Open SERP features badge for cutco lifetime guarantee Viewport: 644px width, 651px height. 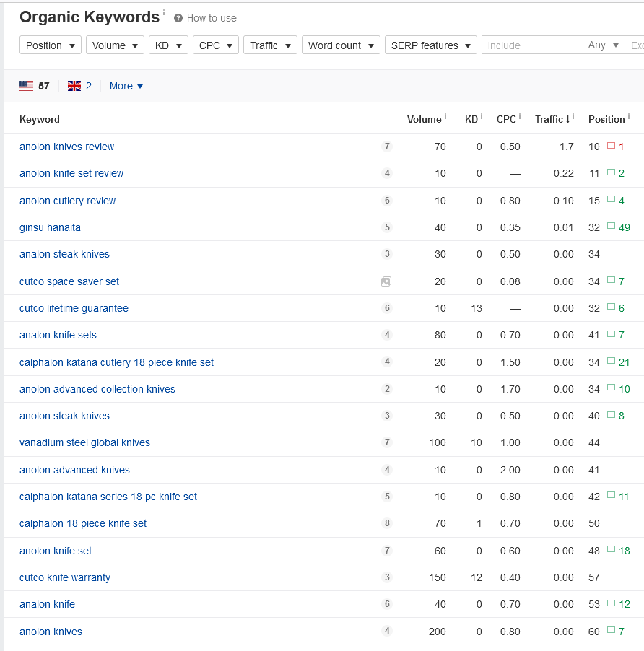(x=387, y=308)
